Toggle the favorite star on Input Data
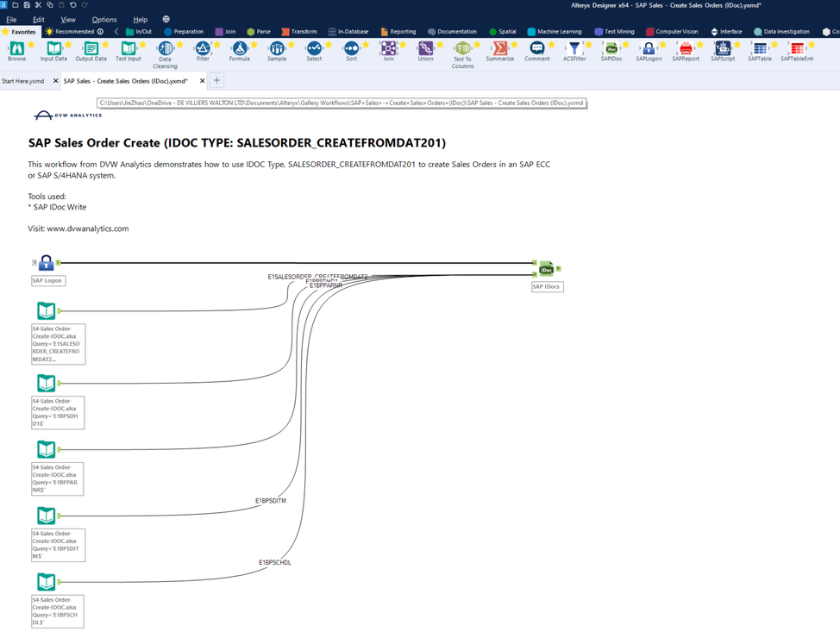Viewport: 840px width, 638px height. (68, 44)
